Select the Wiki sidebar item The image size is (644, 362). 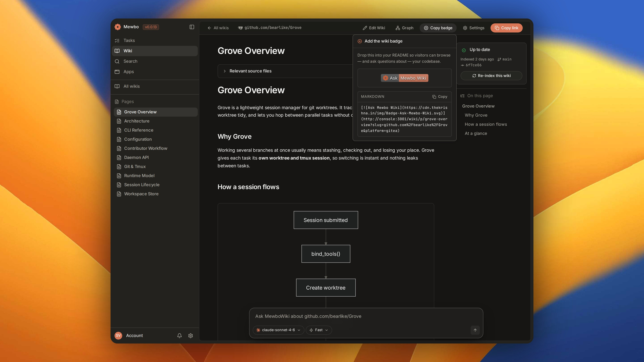point(155,51)
